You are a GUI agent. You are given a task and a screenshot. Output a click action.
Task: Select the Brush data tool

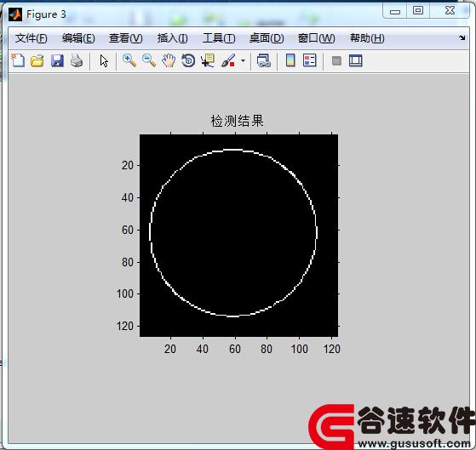point(228,60)
